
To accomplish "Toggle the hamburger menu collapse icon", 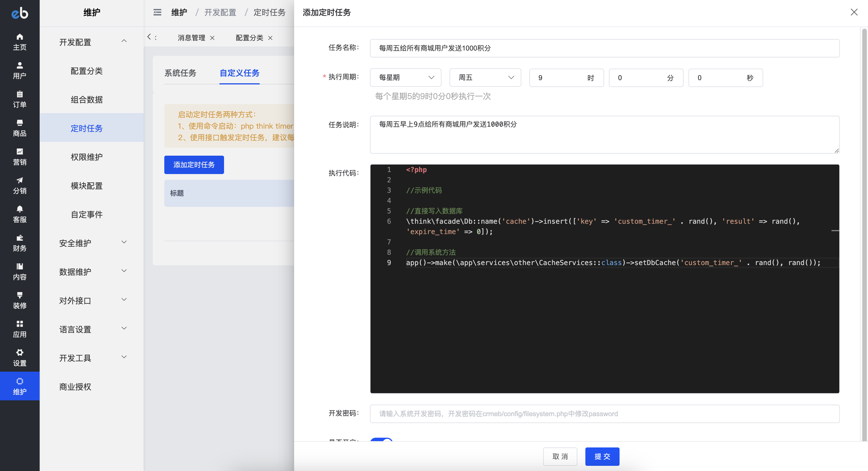I will pyautogui.click(x=157, y=12).
